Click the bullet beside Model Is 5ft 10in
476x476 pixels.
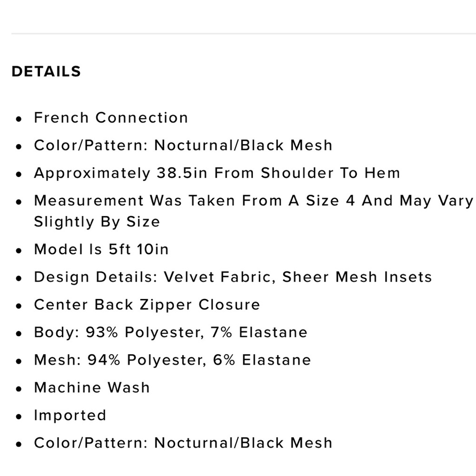coord(19,250)
